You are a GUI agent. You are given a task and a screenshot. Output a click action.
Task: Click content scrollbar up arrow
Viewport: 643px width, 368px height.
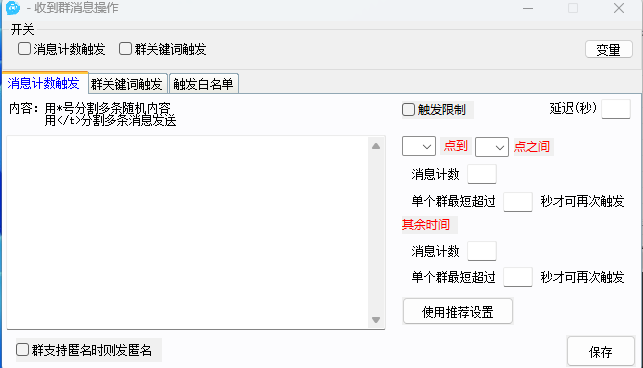(x=376, y=146)
